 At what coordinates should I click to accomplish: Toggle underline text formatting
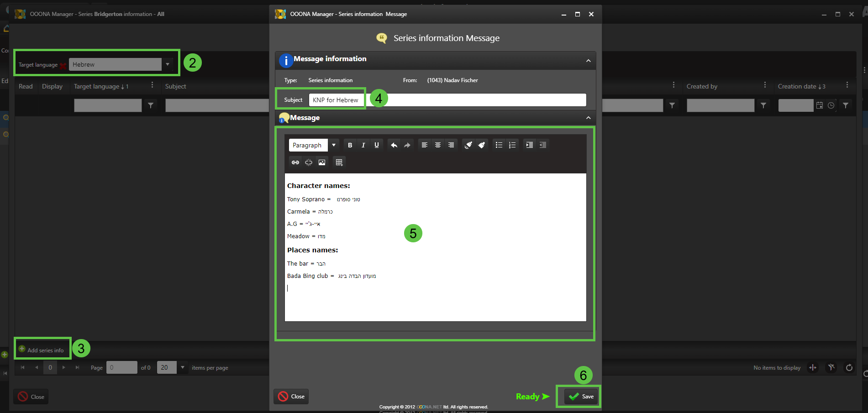pos(376,145)
